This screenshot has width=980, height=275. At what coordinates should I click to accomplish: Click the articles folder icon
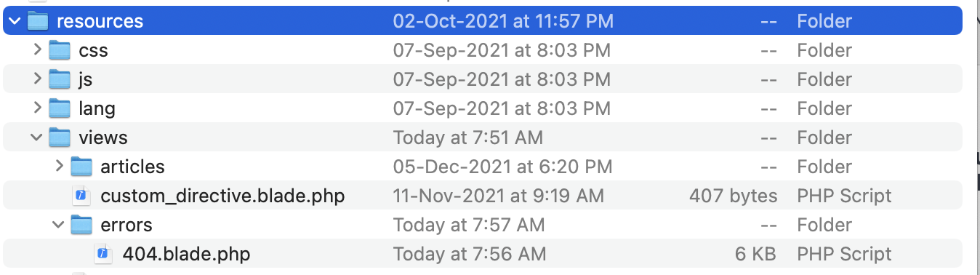[x=81, y=167]
